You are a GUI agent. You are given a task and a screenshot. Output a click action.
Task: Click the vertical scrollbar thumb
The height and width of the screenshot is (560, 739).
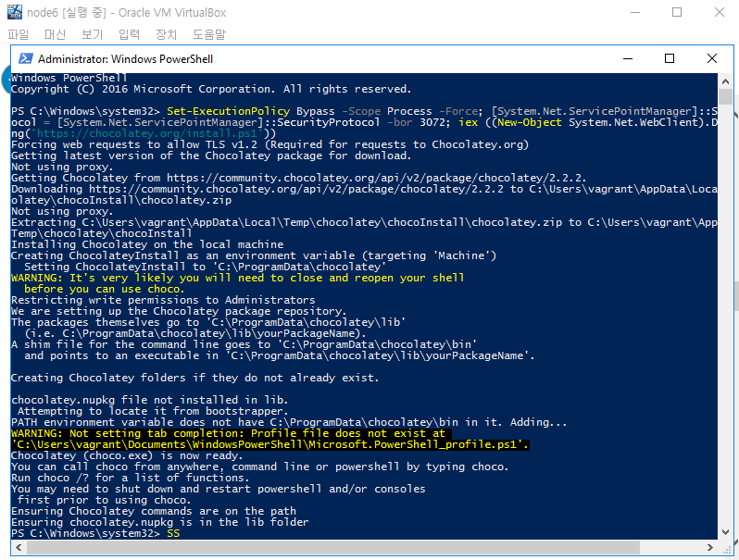click(x=726, y=96)
